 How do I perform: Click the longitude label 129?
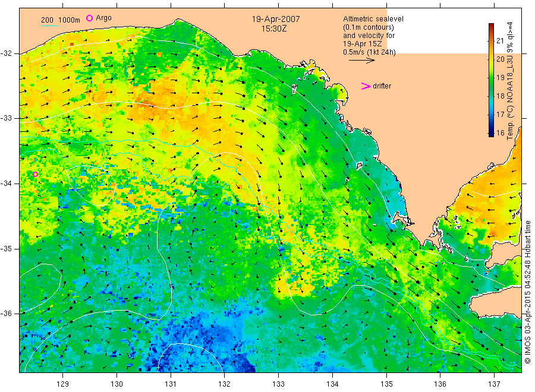click(62, 384)
